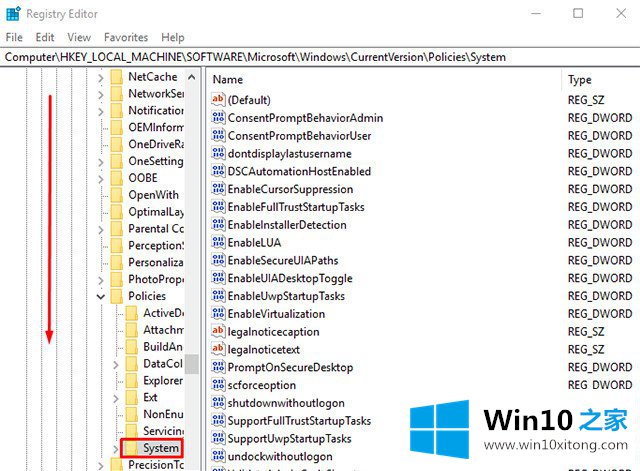Open the File menu
This screenshot has height=471, width=640.
(14, 38)
